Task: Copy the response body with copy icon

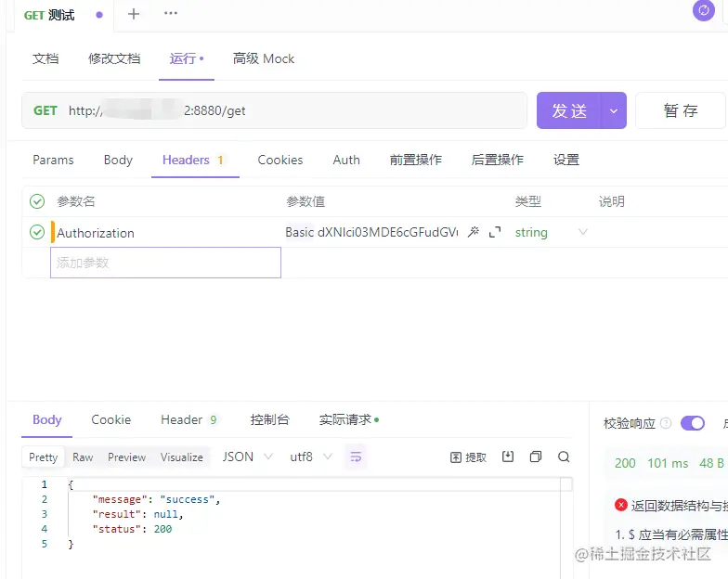Action: coord(535,457)
